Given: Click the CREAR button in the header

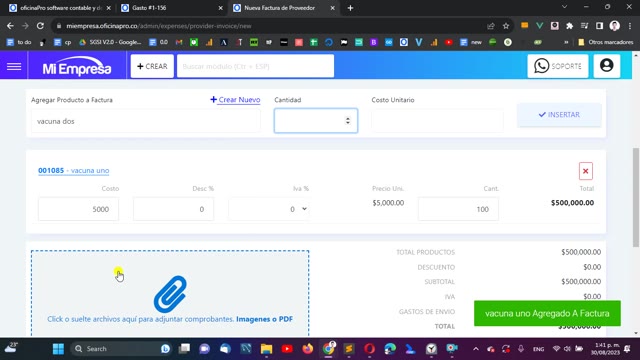Looking at the screenshot, I should (x=152, y=66).
